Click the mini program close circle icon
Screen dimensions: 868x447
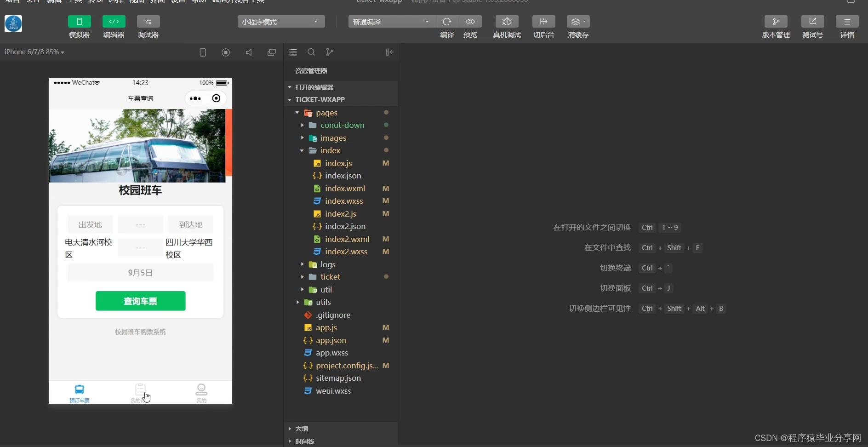tap(216, 98)
